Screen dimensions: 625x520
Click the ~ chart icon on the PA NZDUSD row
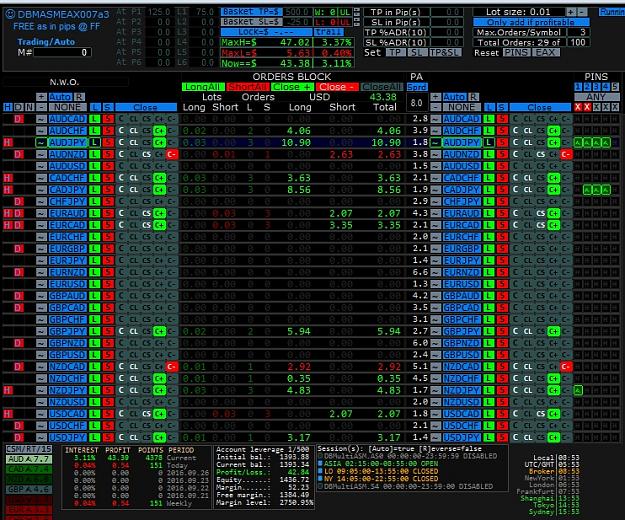pyautogui.click(x=435, y=402)
